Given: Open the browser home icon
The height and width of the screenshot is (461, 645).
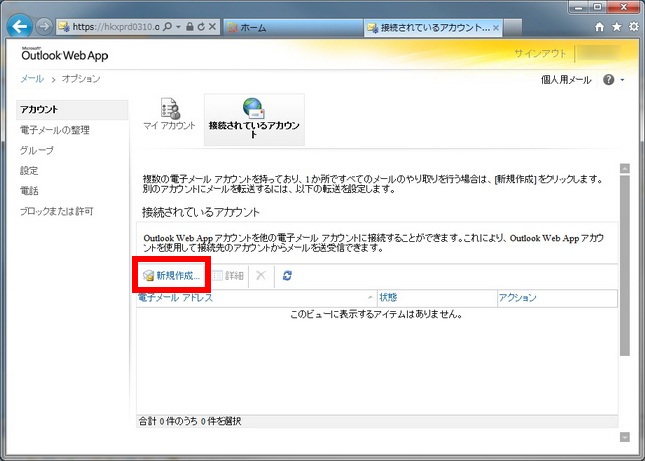Looking at the screenshot, I should 598,27.
